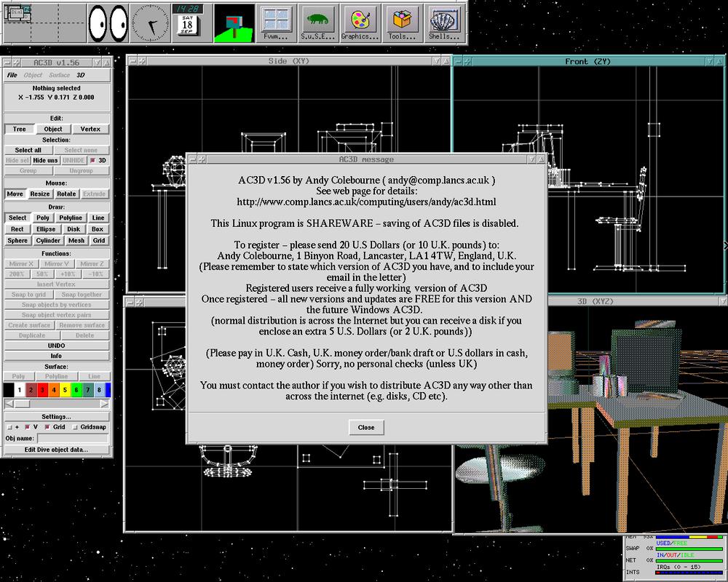Click the xeyes applet in the top panel
This screenshot has width=728, height=582.
click(x=108, y=23)
